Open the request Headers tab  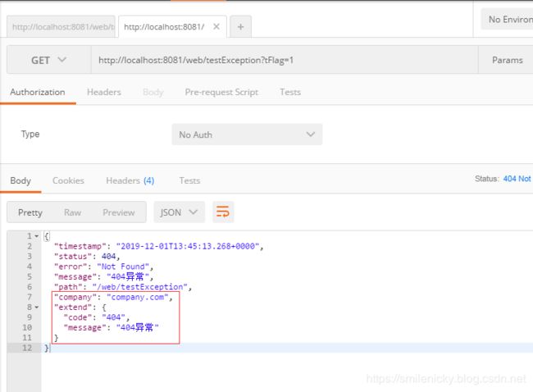tap(104, 92)
